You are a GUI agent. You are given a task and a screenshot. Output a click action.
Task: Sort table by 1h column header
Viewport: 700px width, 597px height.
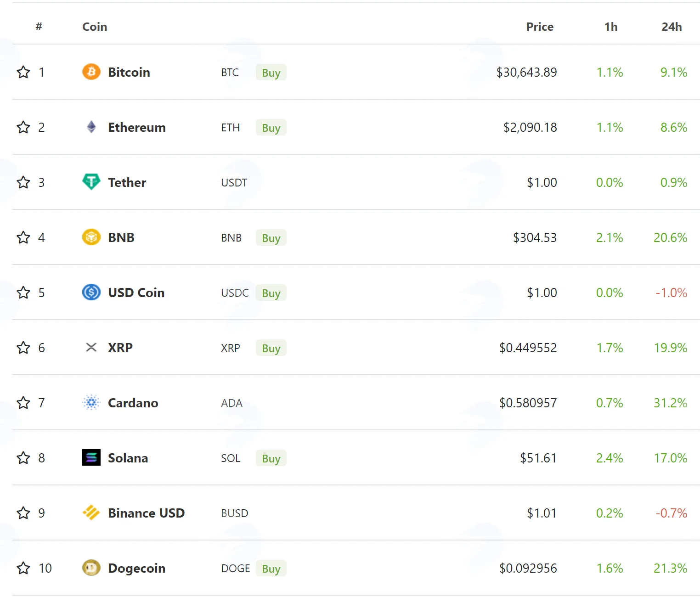click(611, 27)
